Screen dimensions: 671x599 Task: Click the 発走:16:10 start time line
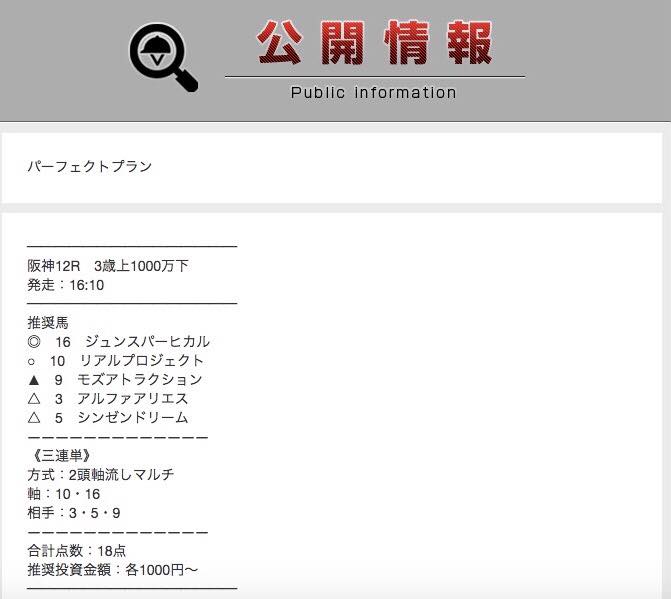65,285
